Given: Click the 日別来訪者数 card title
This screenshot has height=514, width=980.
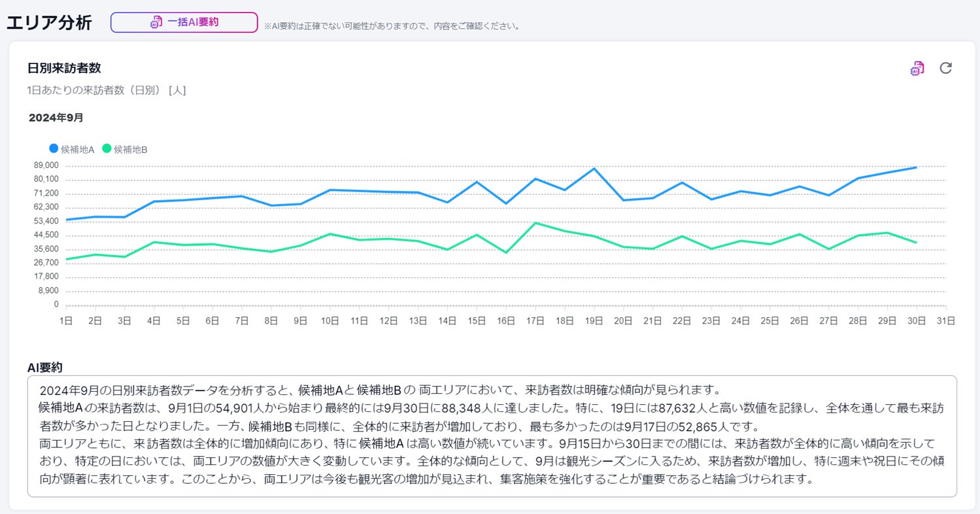Looking at the screenshot, I should click(x=64, y=68).
